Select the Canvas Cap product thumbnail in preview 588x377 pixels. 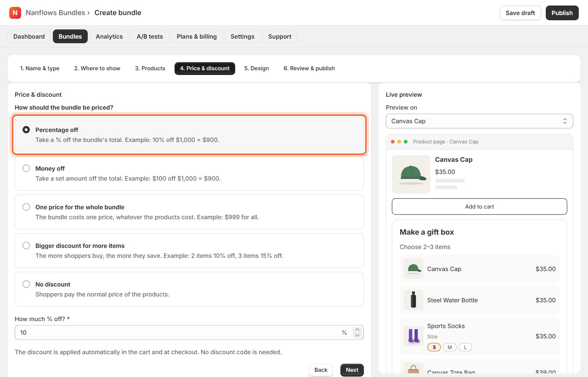(x=411, y=174)
